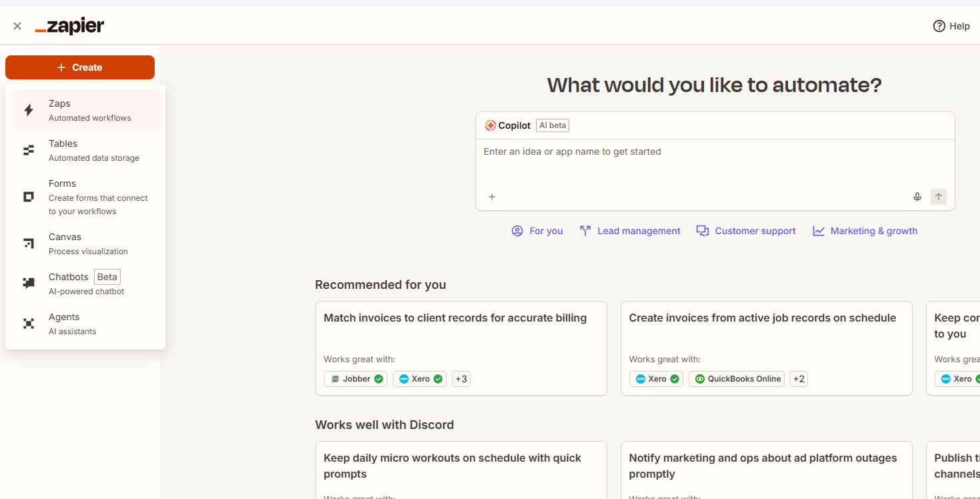This screenshot has height=499, width=980.
Task: Click the microphone icon in Copilot box
Action: pyautogui.click(x=917, y=197)
